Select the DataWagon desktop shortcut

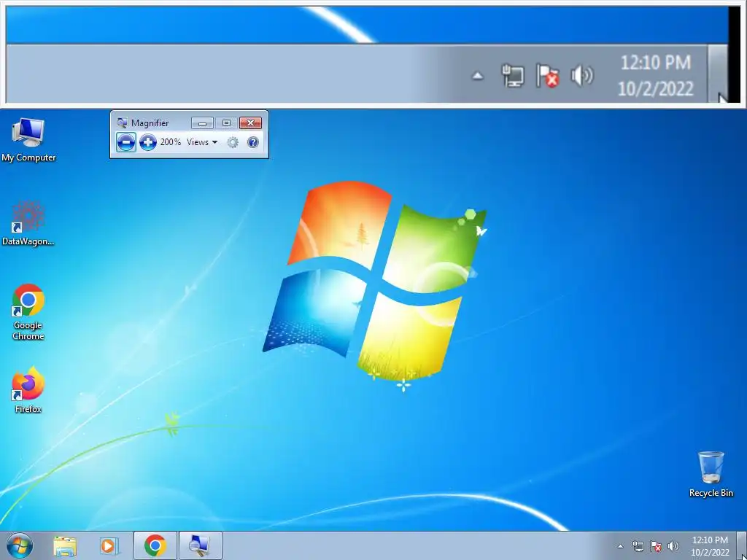pos(28,224)
